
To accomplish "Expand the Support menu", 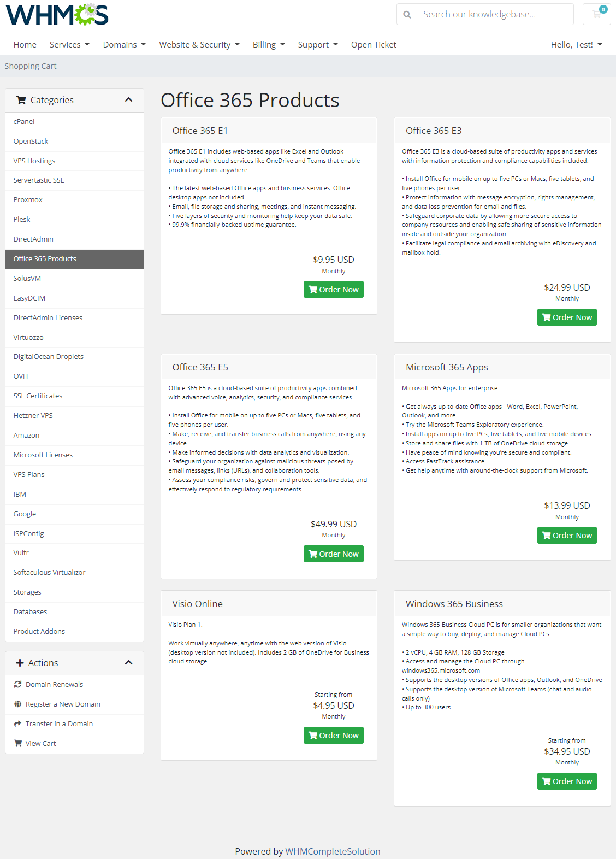I will pyautogui.click(x=318, y=45).
